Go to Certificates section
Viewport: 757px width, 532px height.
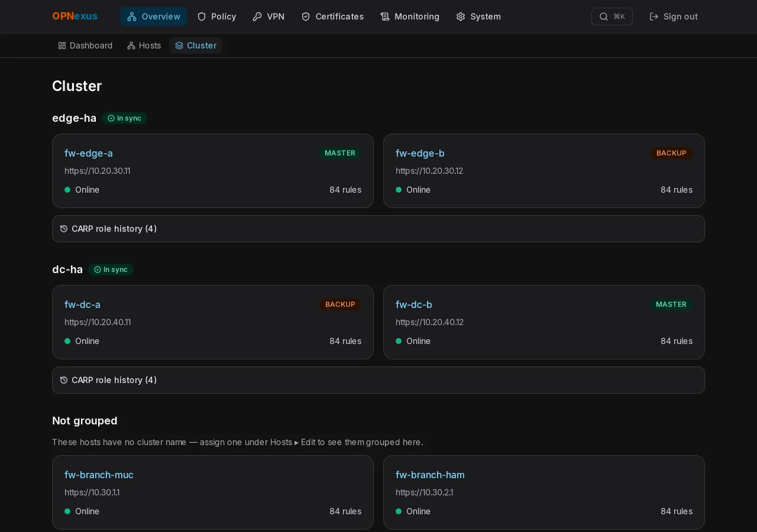332,17
